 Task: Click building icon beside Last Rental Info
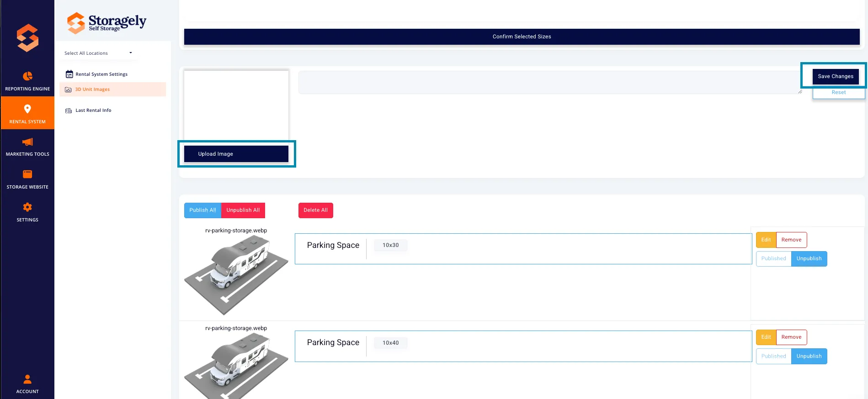coord(69,110)
